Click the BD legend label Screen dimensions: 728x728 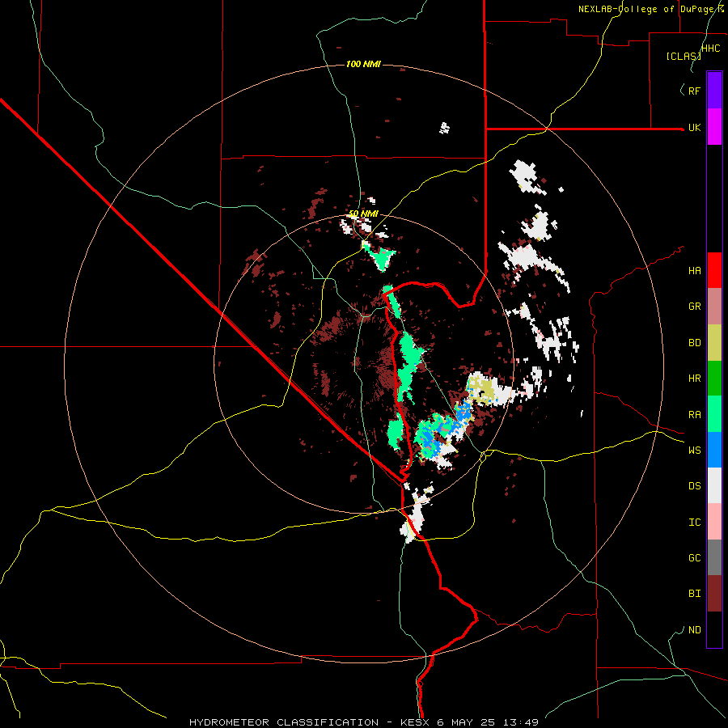pyautogui.click(x=694, y=343)
